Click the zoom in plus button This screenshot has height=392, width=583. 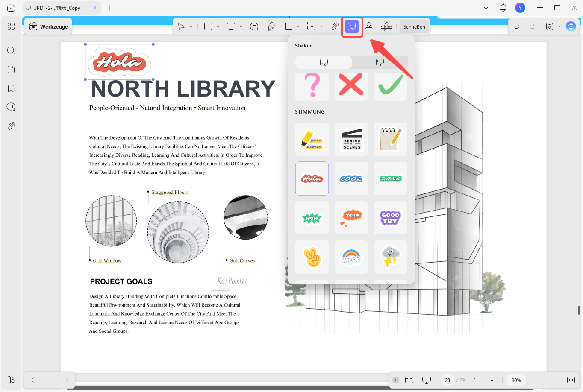pyautogui.click(x=554, y=380)
